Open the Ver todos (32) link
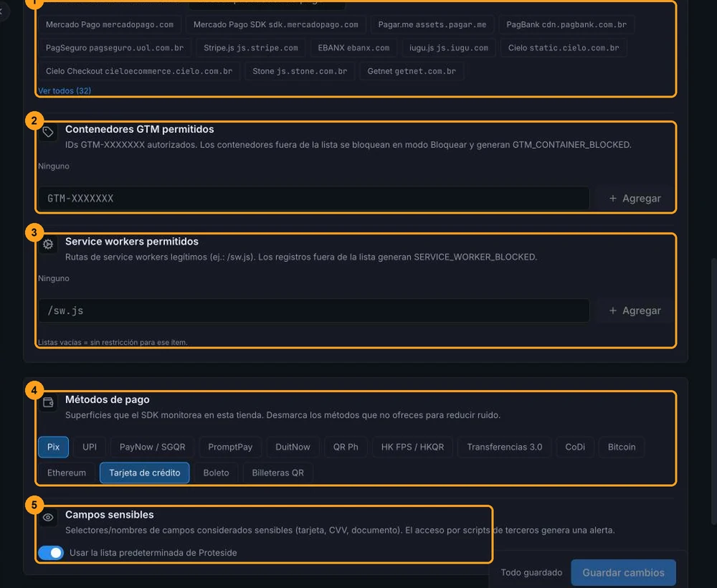 tap(65, 90)
